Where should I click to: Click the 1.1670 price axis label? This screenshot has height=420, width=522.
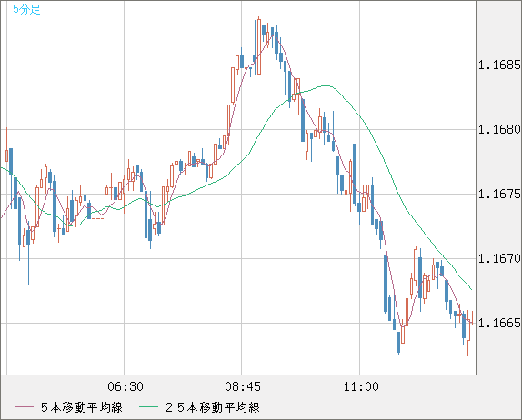(499, 258)
